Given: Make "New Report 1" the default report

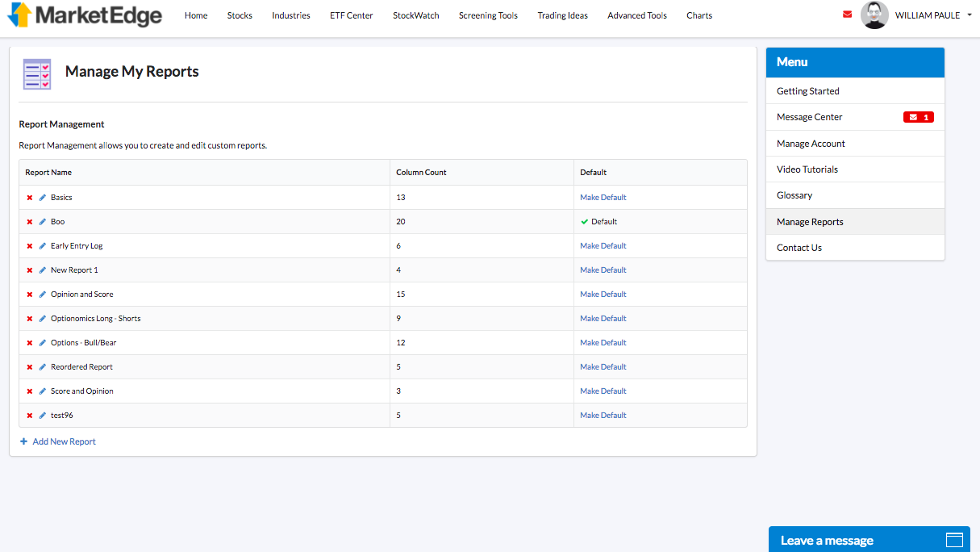Looking at the screenshot, I should 603,270.
